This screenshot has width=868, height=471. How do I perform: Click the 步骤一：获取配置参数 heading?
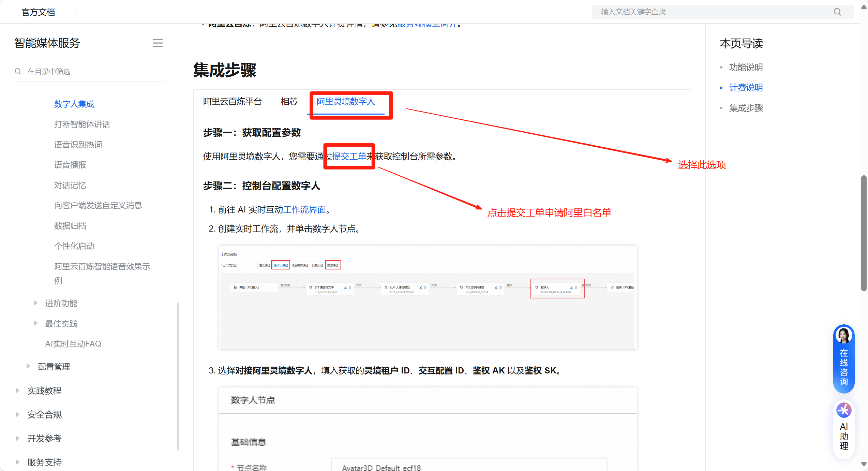[x=252, y=133]
